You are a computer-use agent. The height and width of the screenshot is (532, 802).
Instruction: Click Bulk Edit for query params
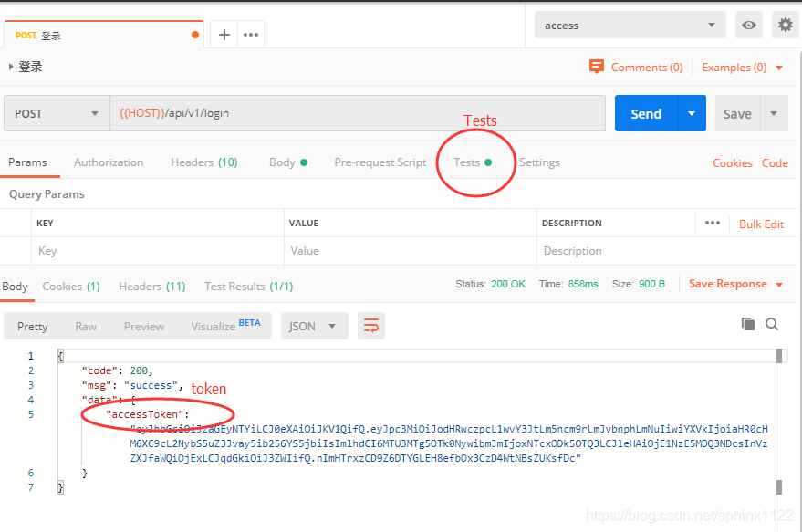761,224
